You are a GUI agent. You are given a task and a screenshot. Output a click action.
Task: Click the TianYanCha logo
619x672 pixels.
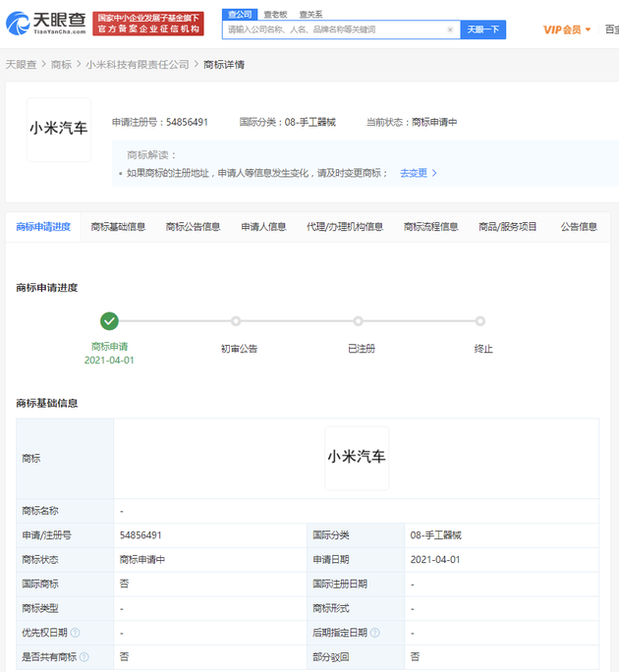46,24
